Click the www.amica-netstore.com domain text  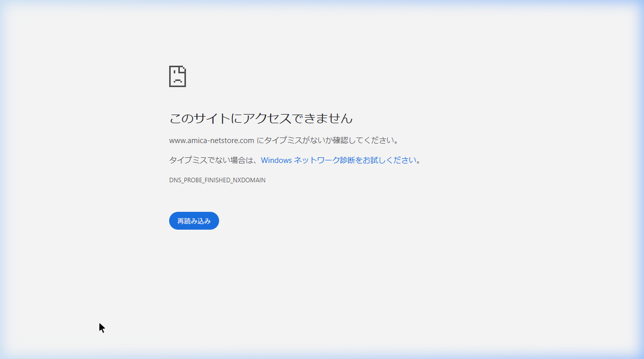(x=211, y=140)
